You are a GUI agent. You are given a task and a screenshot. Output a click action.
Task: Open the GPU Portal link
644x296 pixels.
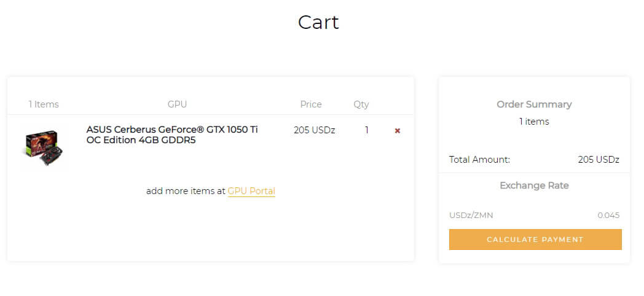(251, 192)
